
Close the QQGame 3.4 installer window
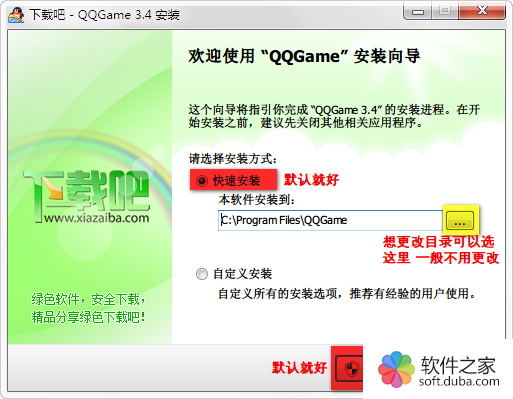(x=482, y=12)
